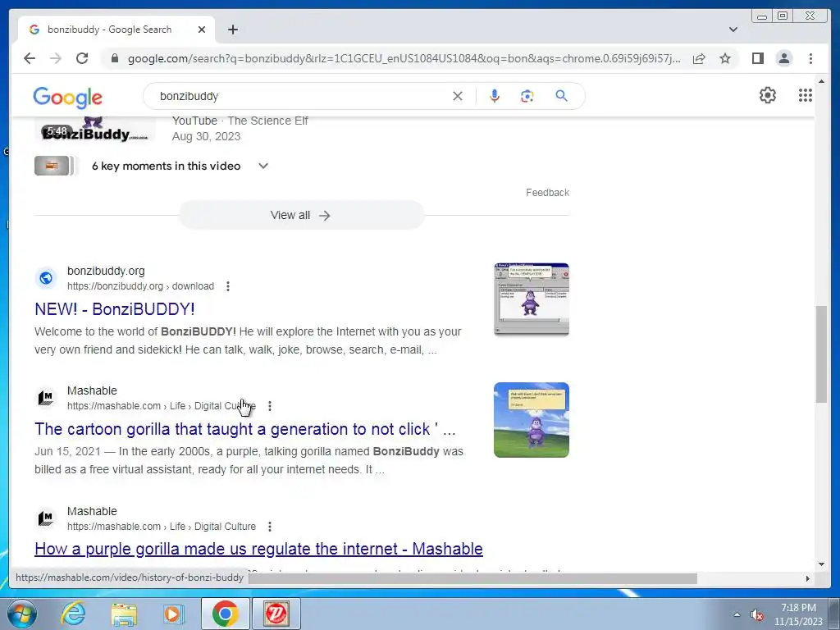840x630 pixels.
Task: Click bonzibuddy.org site favicon
Action: 46,278
